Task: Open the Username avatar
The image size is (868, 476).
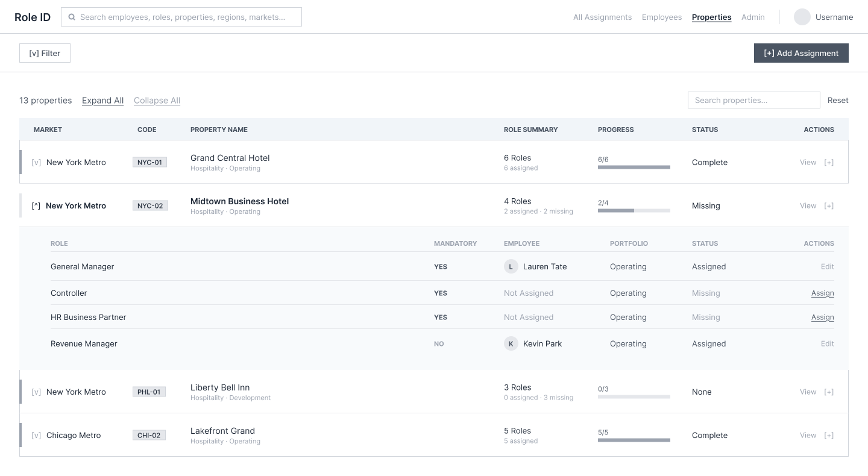Action: click(802, 17)
